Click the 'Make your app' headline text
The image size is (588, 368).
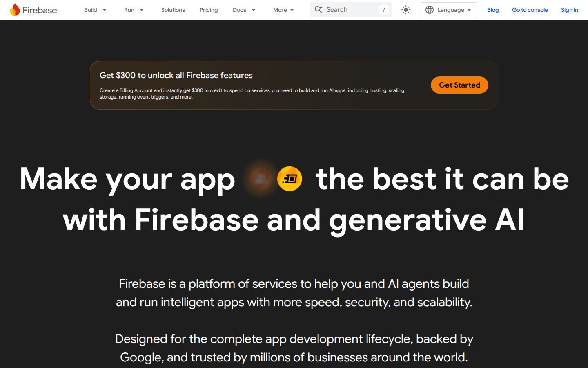click(127, 179)
